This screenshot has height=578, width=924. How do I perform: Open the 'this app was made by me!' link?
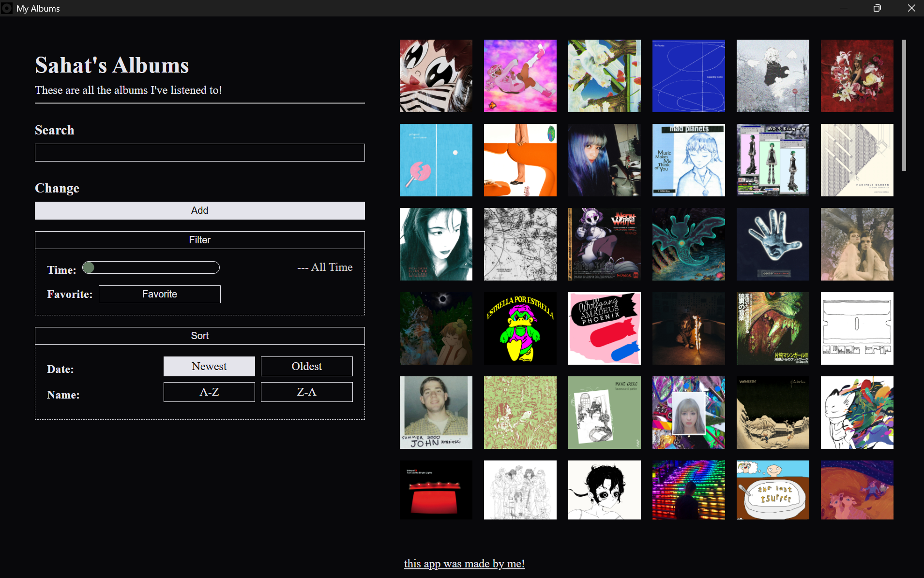tap(464, 563)
